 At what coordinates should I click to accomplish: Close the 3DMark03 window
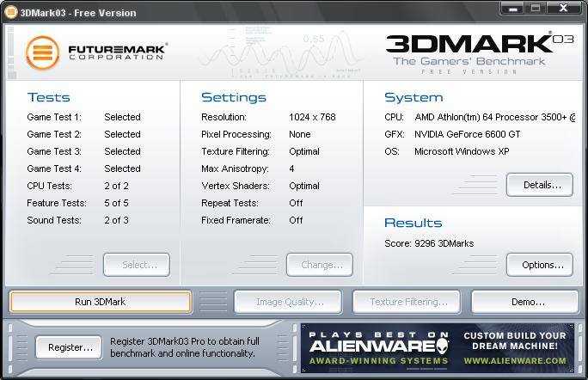[565, 9]
